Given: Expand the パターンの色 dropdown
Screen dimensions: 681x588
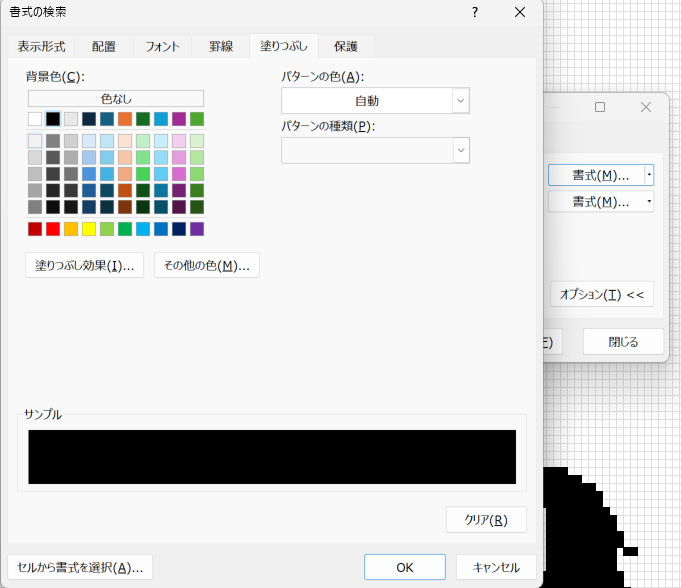Looking at the screenshot, I should coord(460,101).
